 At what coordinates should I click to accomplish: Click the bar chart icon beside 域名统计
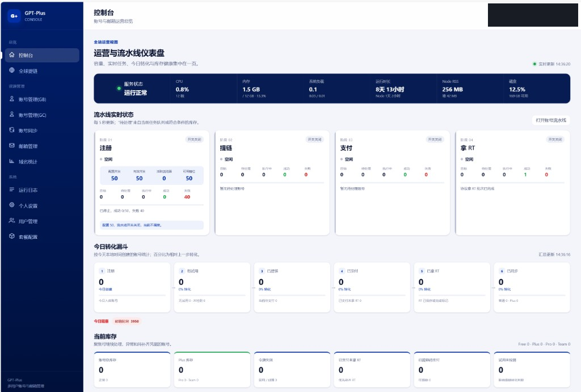coord(12,161)
